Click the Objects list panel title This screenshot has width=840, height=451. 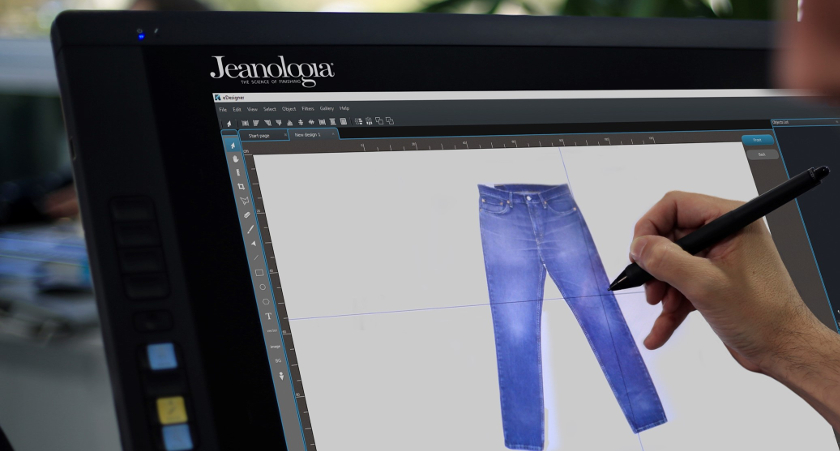(781, 122)
